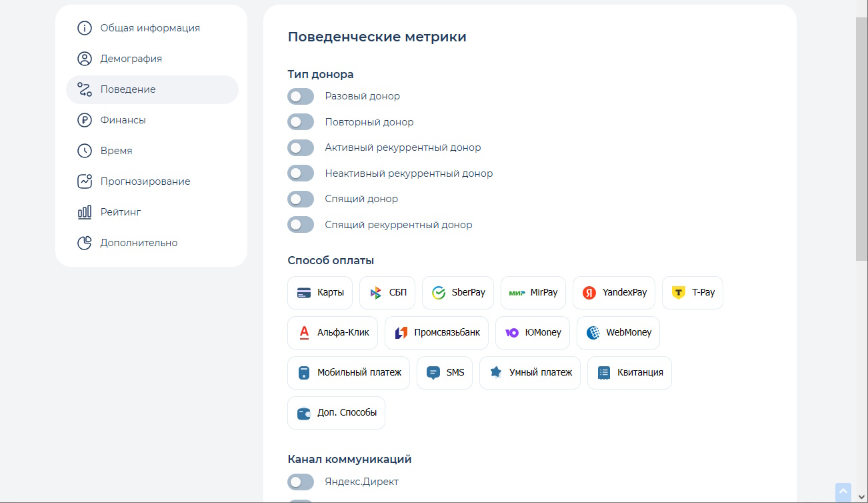The width and height of the screenshot is (868, 503).
Task: Choose the Альфа-Клик payment method
Action: coord(332,332)
